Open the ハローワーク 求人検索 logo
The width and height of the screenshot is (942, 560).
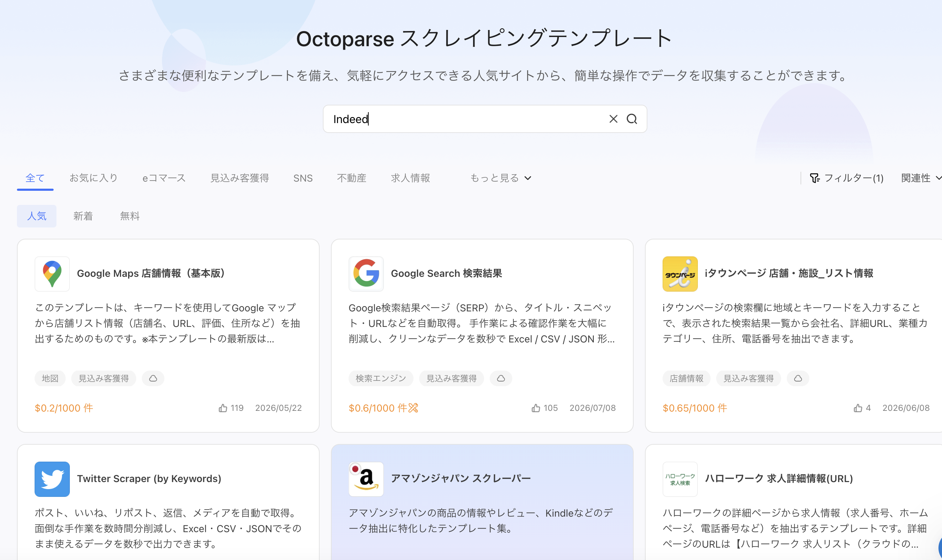click(680, 479)
